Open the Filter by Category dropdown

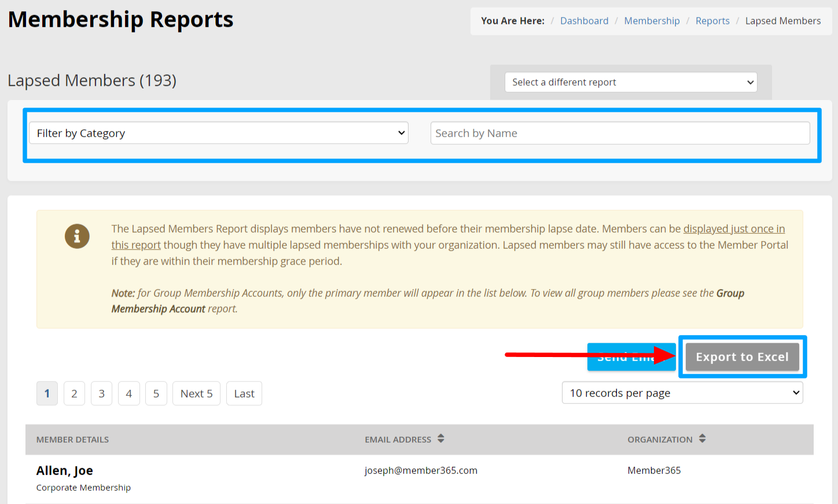coord(218,133)
